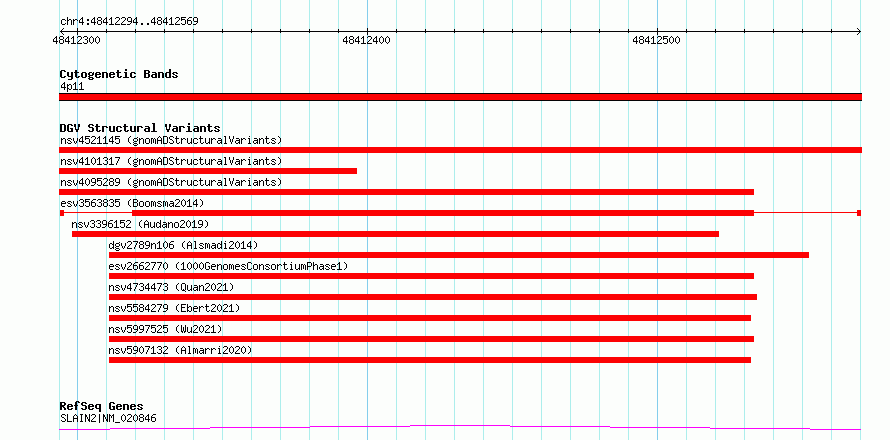Viewport: 890px width, 440px height.
Task: Click the red bar under nsv4101317
Action: (208, 171)
